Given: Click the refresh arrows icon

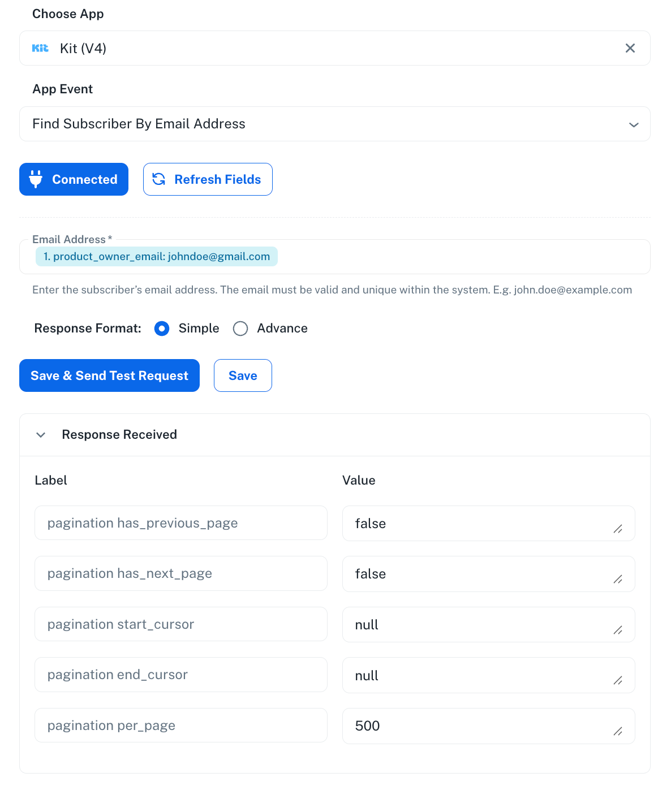Looking at the screenshot, I should point(159,179).
